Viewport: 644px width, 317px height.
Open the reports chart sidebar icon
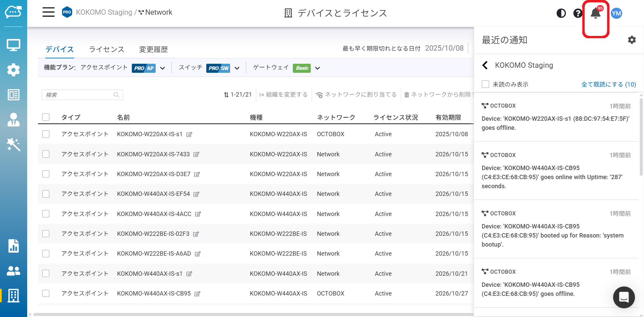tap(13, 246)
